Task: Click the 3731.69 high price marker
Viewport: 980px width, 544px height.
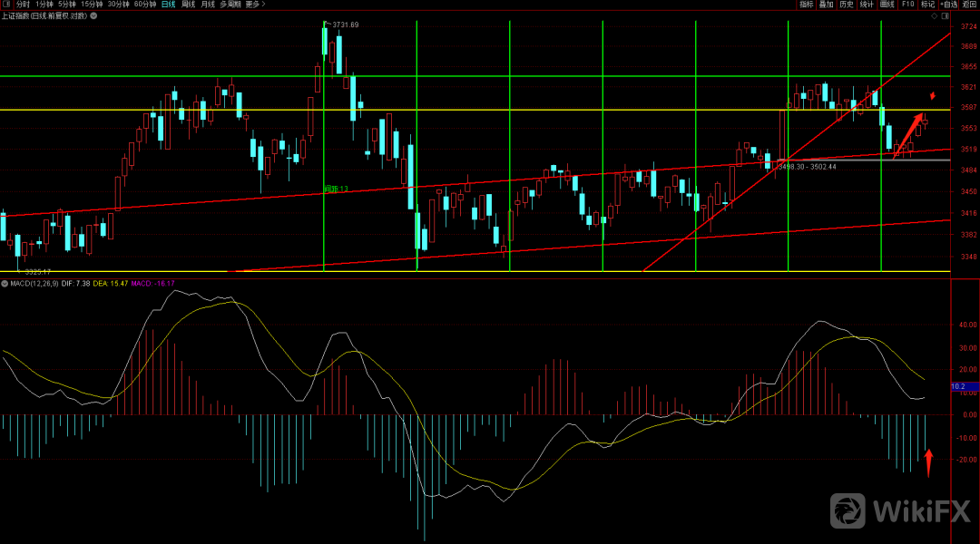Action: (x=345, y=24)
